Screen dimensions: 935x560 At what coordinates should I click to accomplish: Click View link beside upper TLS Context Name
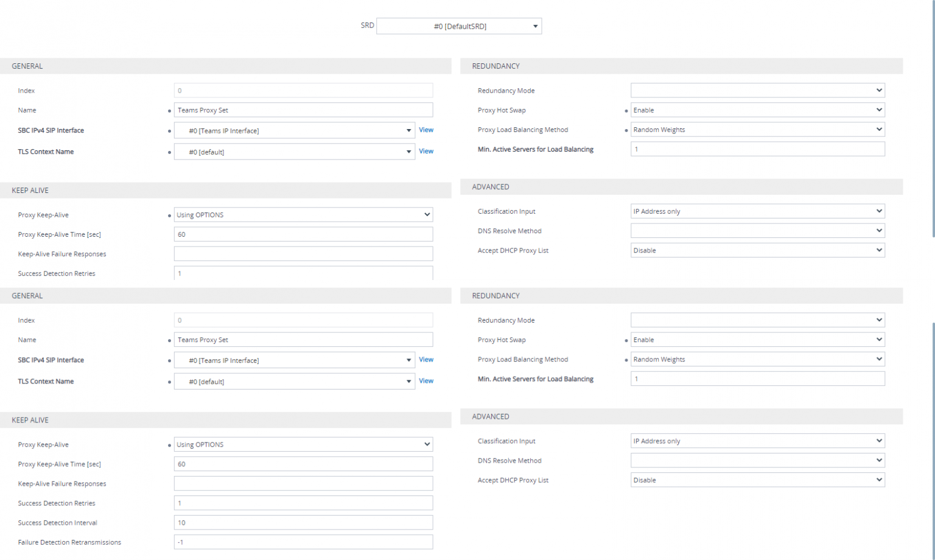tap(426, 152)
